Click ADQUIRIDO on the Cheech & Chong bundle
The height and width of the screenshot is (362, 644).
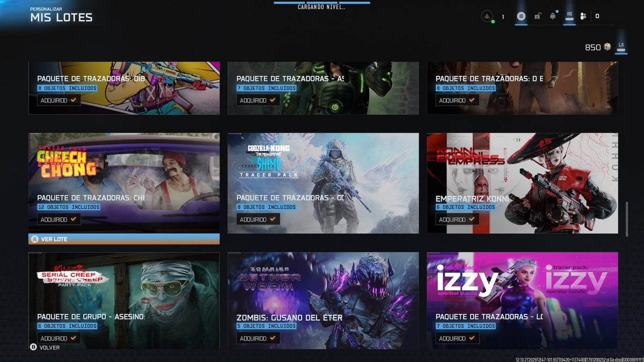click(x=59, y=219)
